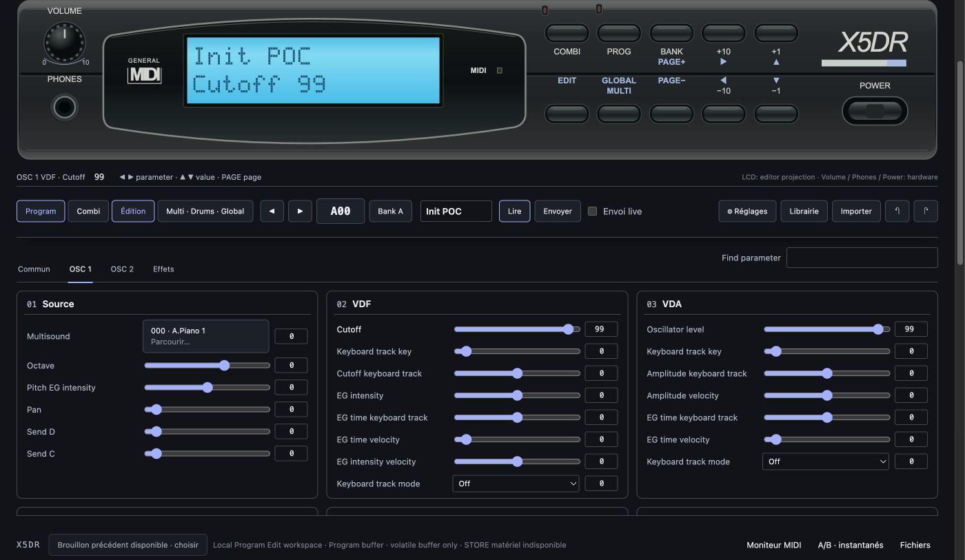Click the hardware EDIT button
965x560 pixels.
(x=567, y=114)
